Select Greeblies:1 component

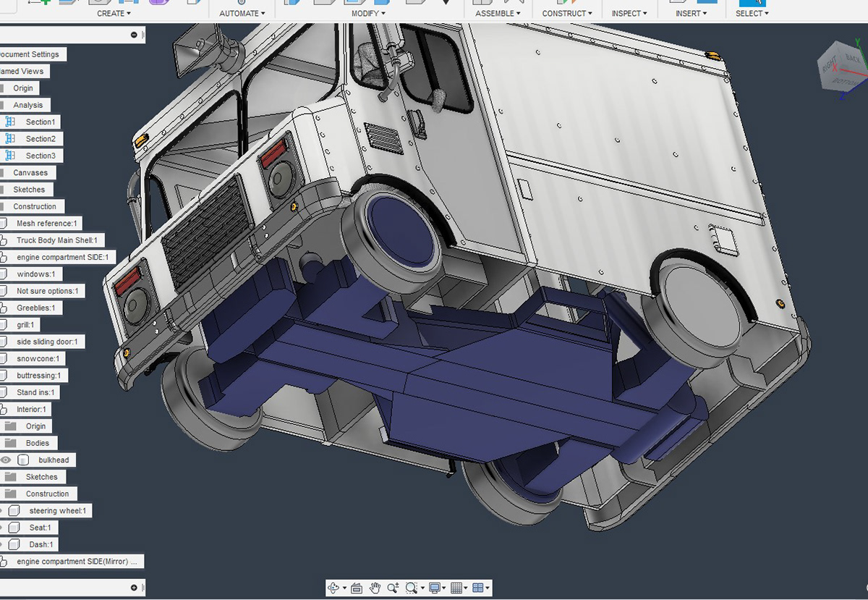pos(31,308)
